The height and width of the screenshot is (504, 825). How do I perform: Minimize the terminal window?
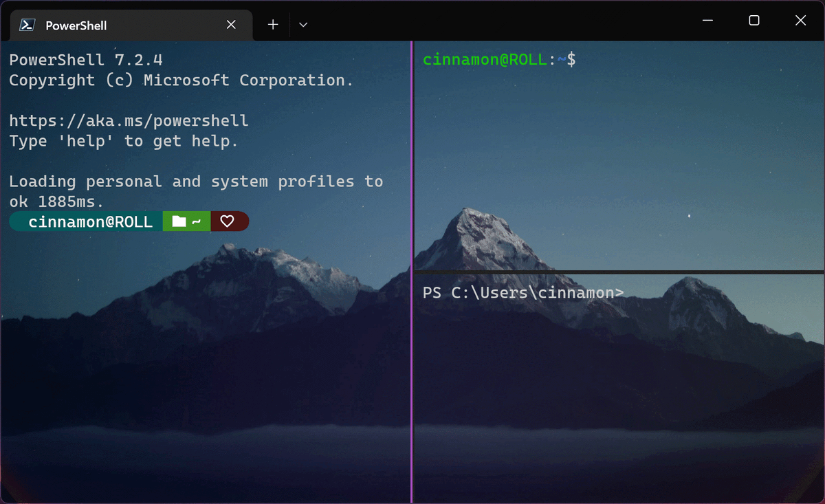(x=708, y=21)
